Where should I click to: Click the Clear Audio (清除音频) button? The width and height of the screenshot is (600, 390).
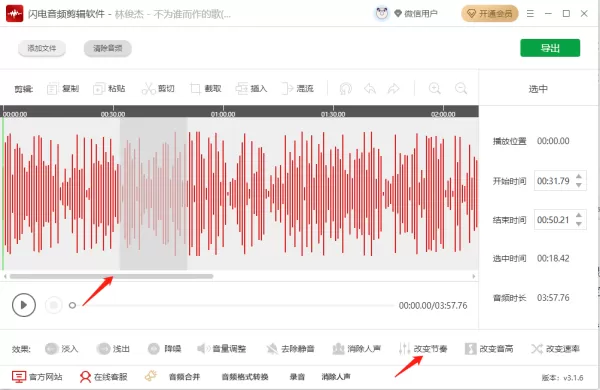[x=108, y=48]
